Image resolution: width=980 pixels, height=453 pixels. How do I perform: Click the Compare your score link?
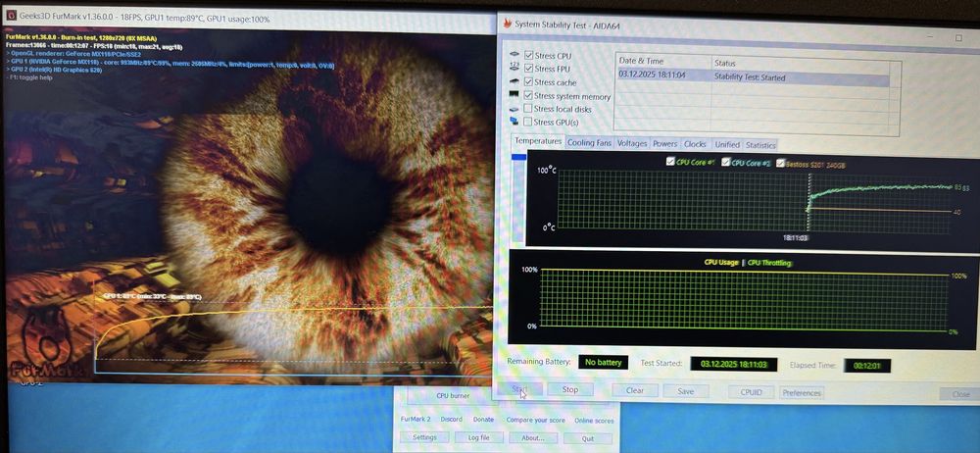pyautogui.click(x=536, y=420)
